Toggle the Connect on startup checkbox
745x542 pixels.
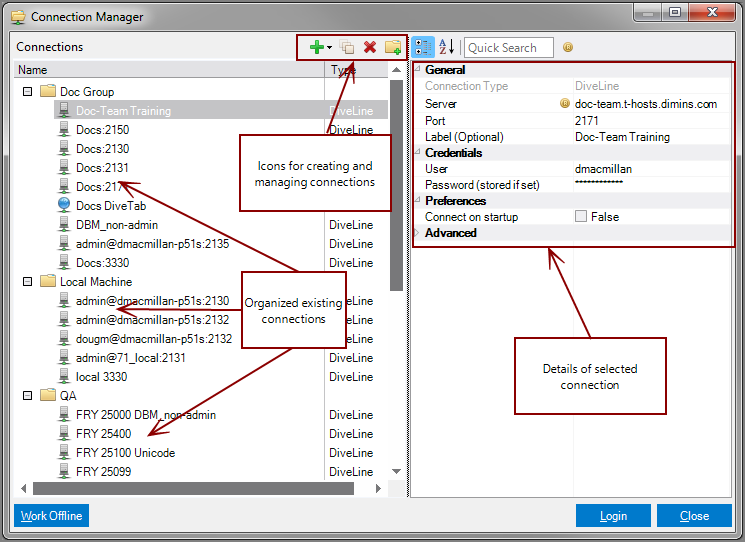tap(581, 217)
